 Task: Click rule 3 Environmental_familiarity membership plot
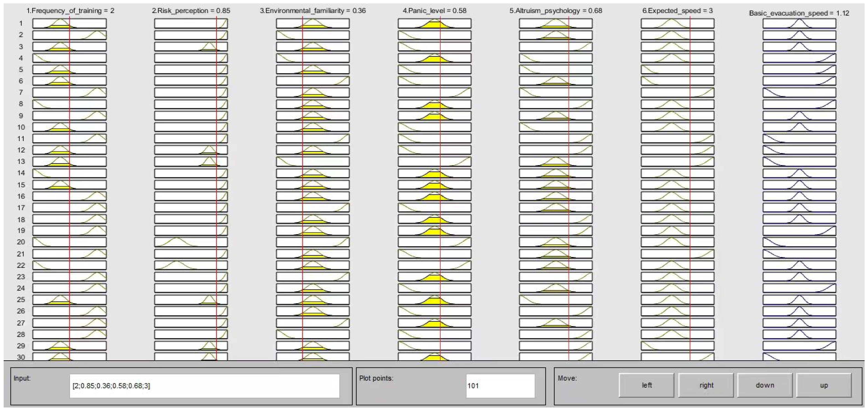313,46
